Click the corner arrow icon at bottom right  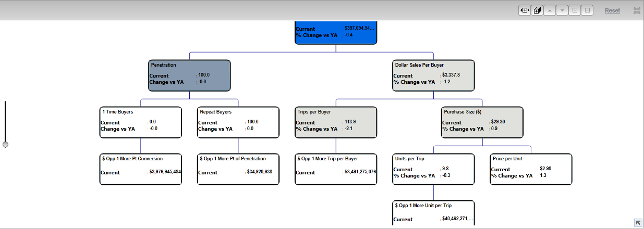(638, 222)
